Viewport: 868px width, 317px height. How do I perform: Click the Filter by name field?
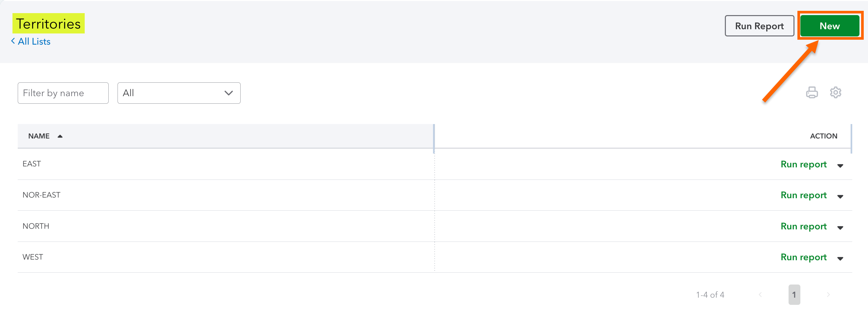pos(63,93)
